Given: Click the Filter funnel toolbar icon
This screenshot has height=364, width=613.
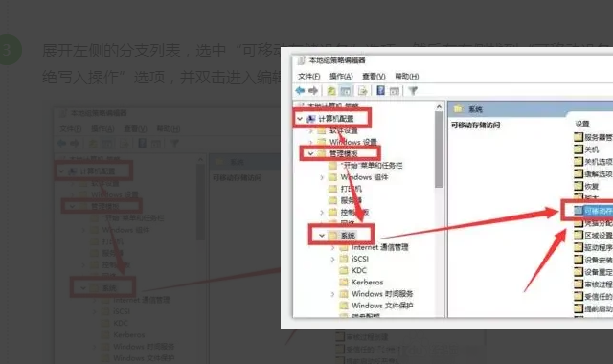Looking at the screenshot, I should [x=413, y=91].
